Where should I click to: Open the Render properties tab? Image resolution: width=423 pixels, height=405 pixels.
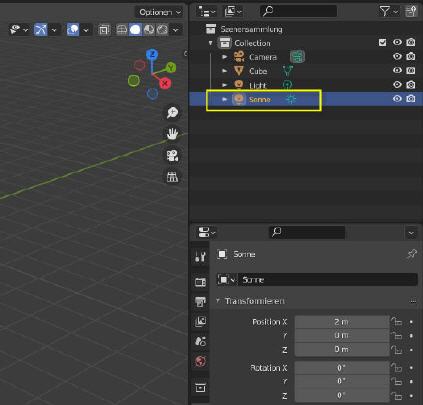200,282
